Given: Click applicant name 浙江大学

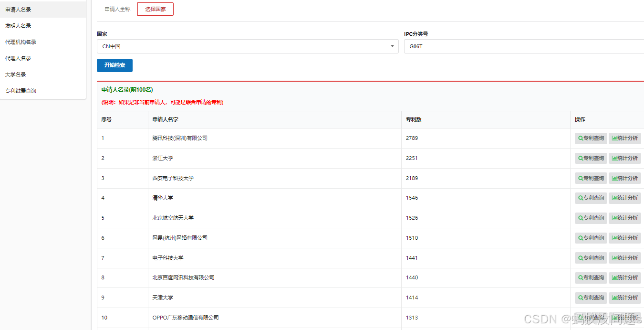Looking at the screenshot, I should [x=163, y=158].
